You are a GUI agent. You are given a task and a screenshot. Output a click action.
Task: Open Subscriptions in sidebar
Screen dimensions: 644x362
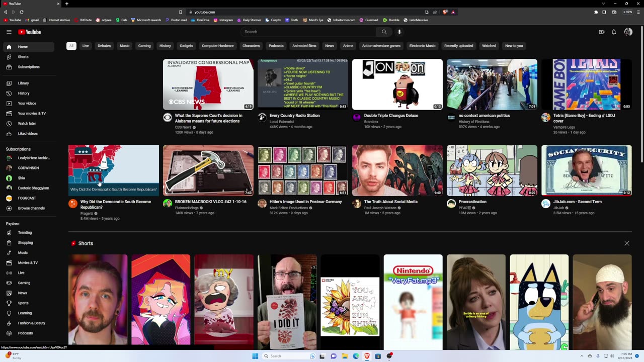(x=28, y=67)
